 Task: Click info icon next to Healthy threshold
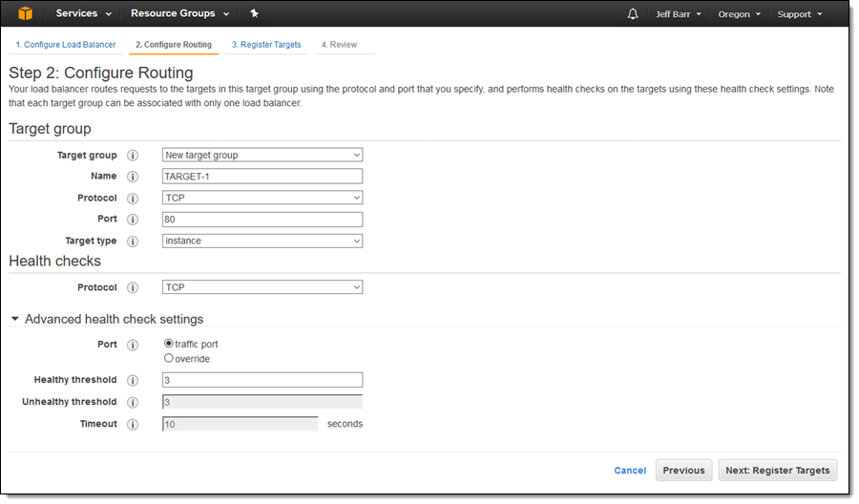(133, 381)
